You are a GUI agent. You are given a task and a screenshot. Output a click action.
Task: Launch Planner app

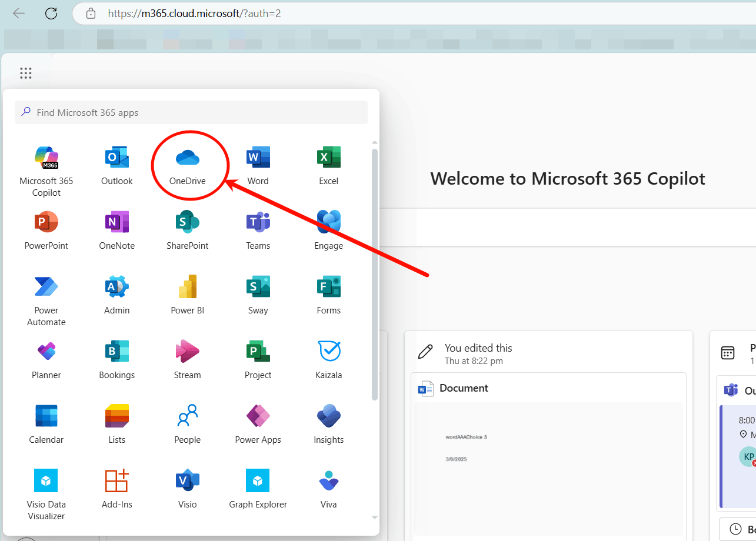[x=46, y=359]
